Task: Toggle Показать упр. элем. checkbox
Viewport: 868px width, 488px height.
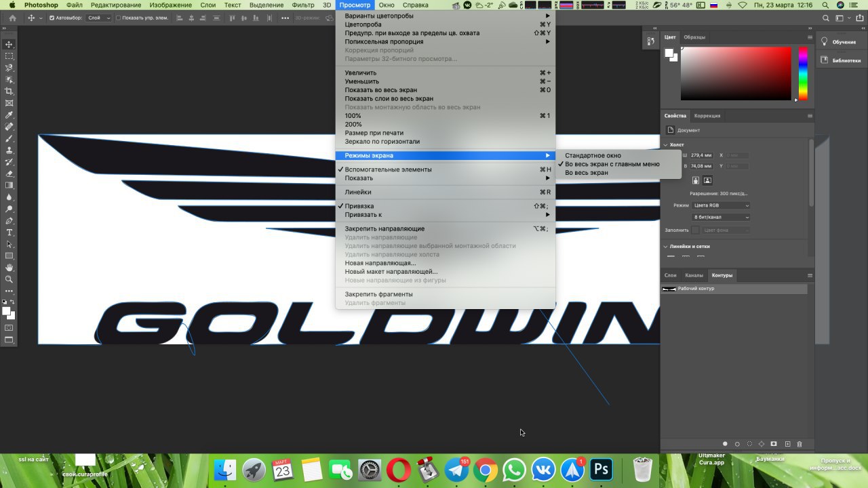Action: point(118,18)
